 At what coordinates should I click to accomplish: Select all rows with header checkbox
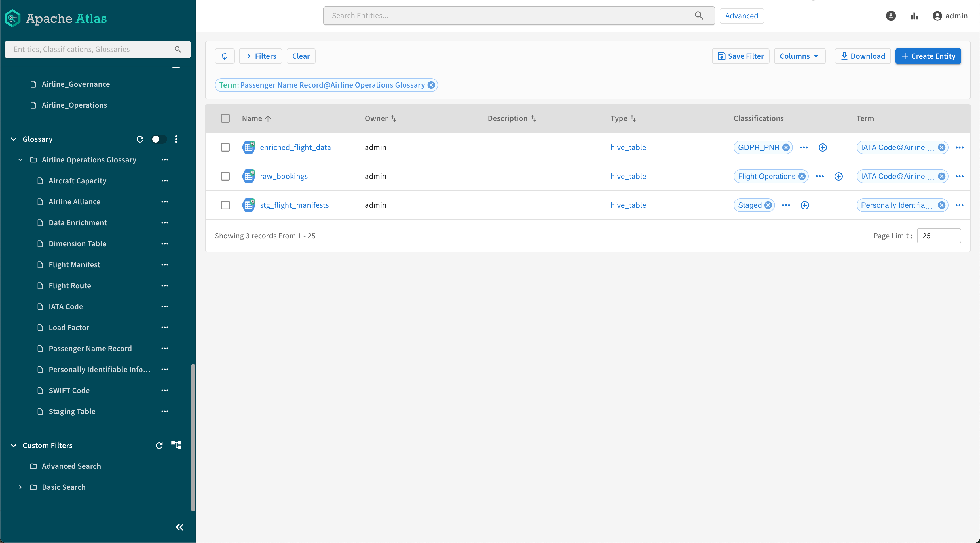(x=225, y=118)
